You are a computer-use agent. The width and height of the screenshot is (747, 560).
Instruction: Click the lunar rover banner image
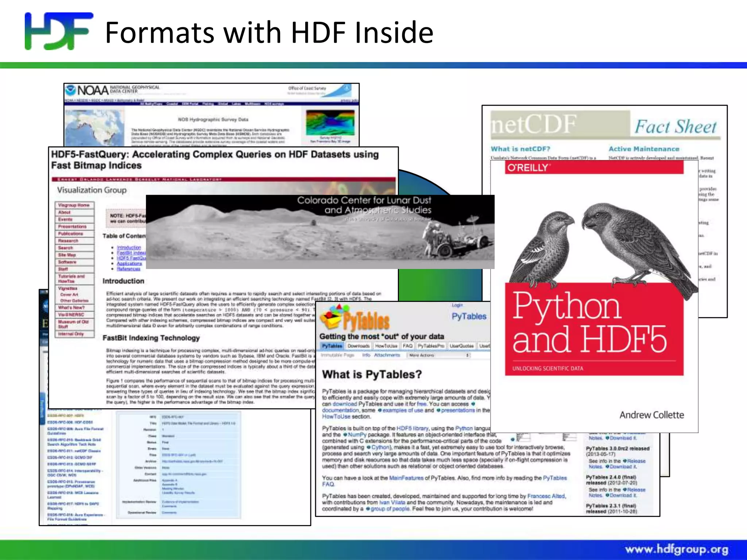point(320,232)
